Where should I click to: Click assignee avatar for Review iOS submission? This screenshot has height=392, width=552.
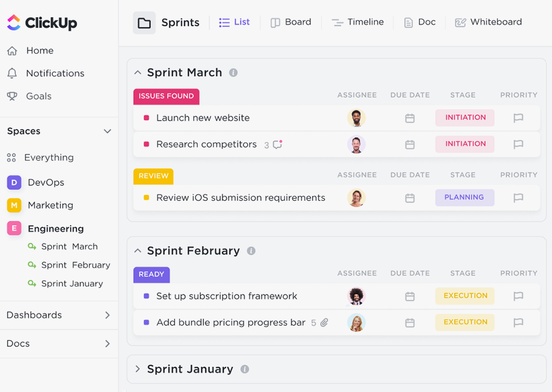(356, 198)
